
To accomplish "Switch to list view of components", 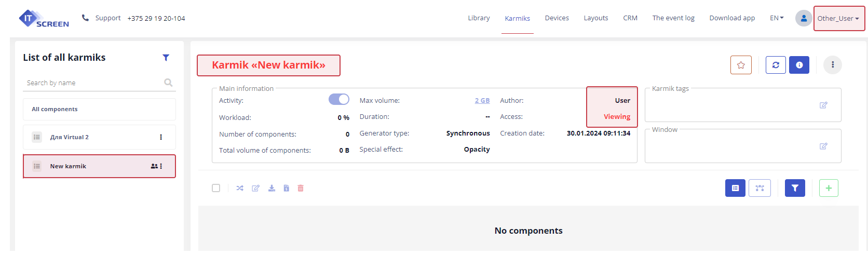I will pyautogui.click(x=735, y=188).
